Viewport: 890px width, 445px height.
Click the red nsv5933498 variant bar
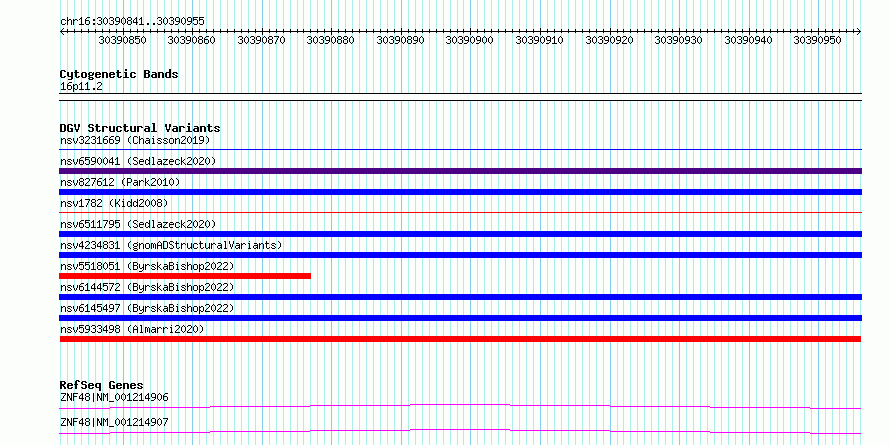tap(460, 339)
